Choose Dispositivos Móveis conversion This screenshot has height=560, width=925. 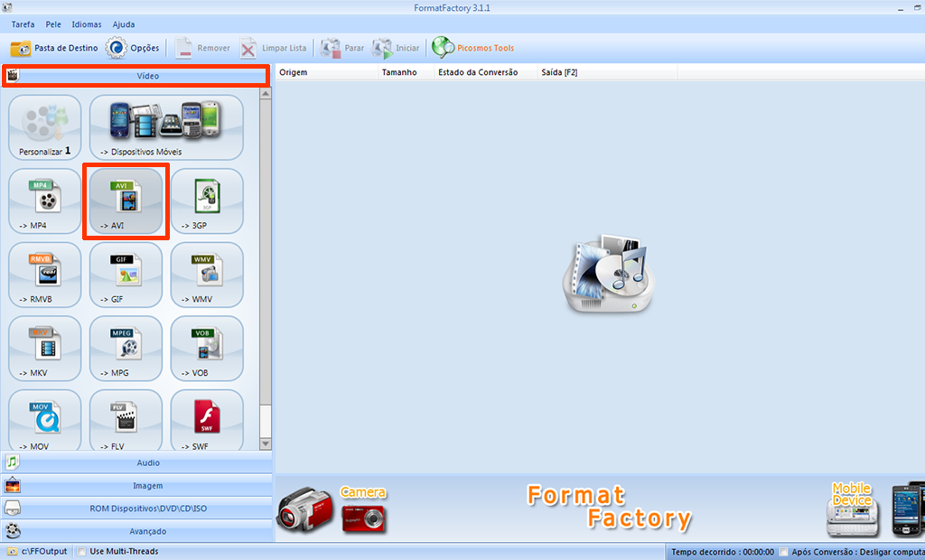click(166, 127)
